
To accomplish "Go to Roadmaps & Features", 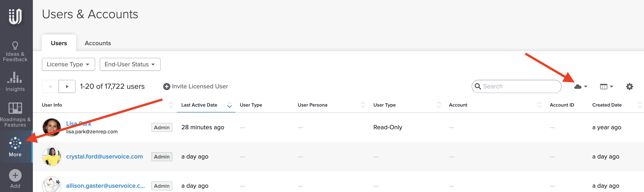I will [x=15, y=115].
